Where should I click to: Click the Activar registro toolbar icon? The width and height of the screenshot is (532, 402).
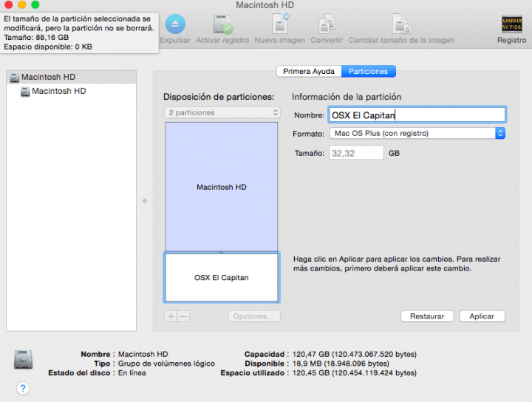[x=222, y=24]
